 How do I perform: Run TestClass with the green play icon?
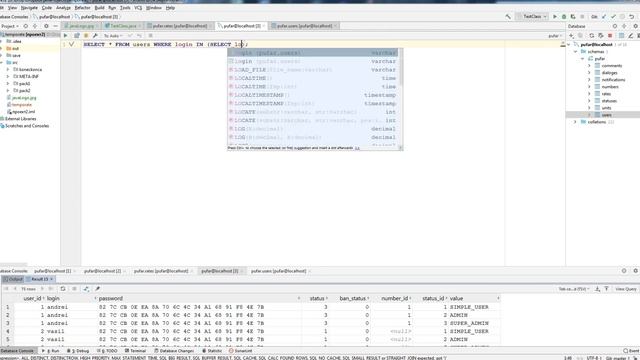tap(555, 16)
